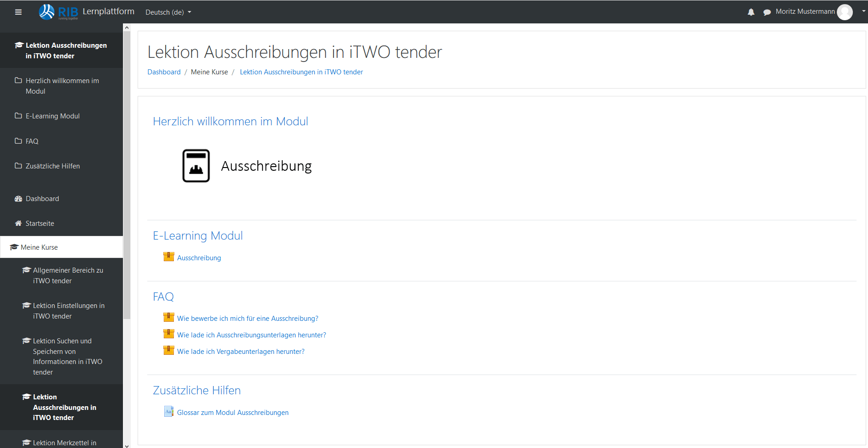The height and width of the screenshot is (448, 868).
Task: Click package icon beside 'Wie bewerbe ich mich'
Action: [x=169, y=317]
